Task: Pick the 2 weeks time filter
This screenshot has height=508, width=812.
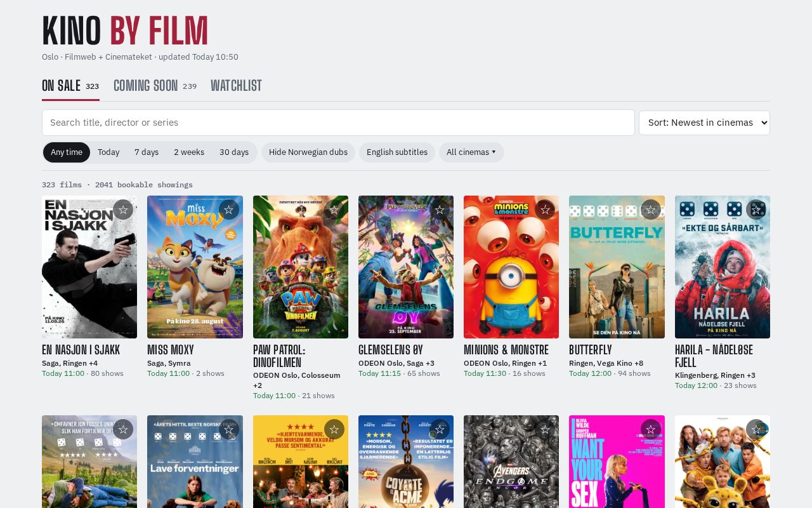Action: point(189,152)
